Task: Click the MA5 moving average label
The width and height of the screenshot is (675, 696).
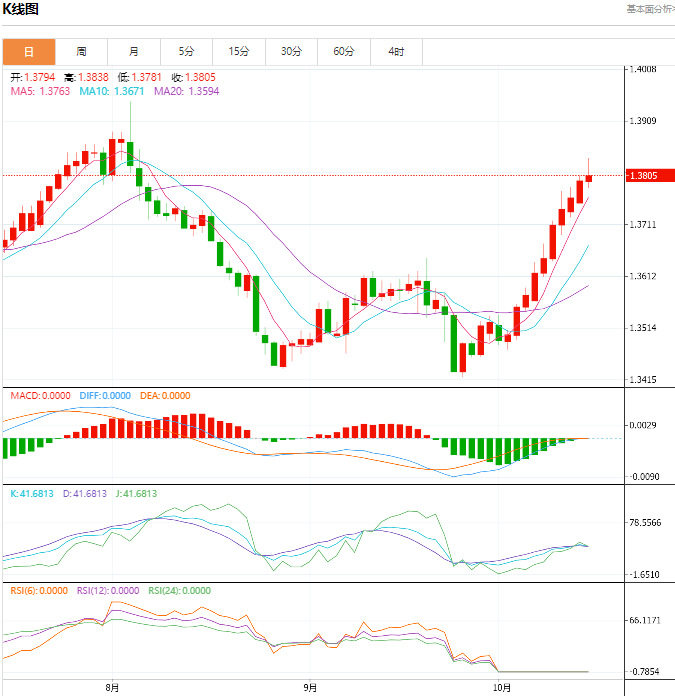Action: click(40, 91)
